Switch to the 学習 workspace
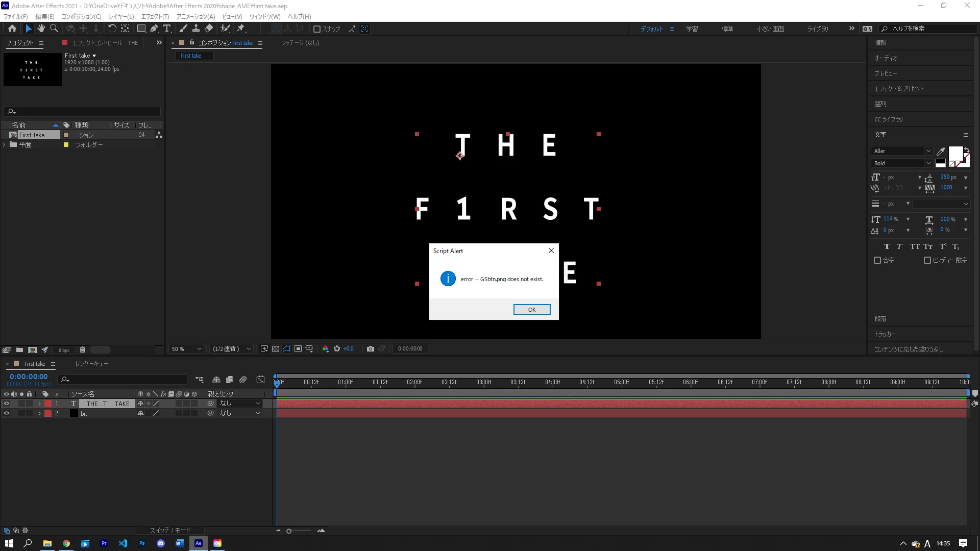The height and width of the screenshot is (551, 980). [x=692, y=29]
